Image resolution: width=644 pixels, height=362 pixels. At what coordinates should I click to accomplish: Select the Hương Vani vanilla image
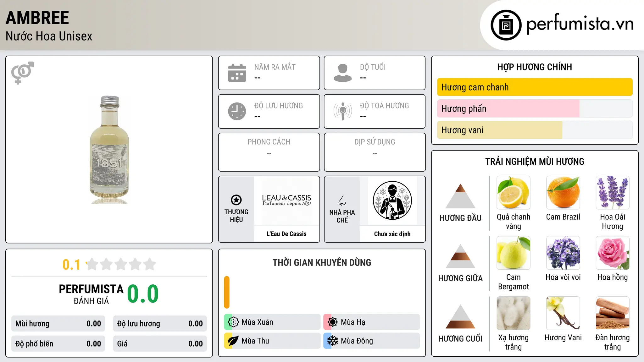[x=563, y=313]
